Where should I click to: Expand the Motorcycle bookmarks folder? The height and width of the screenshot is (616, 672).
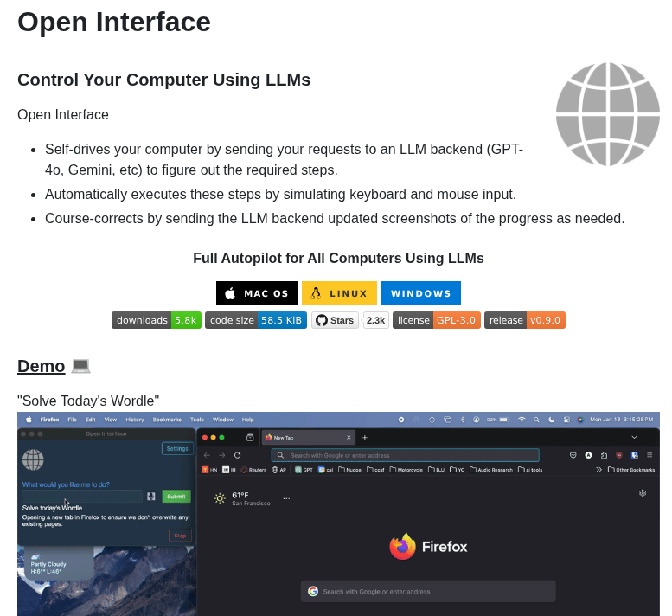[x=406, y=470]
